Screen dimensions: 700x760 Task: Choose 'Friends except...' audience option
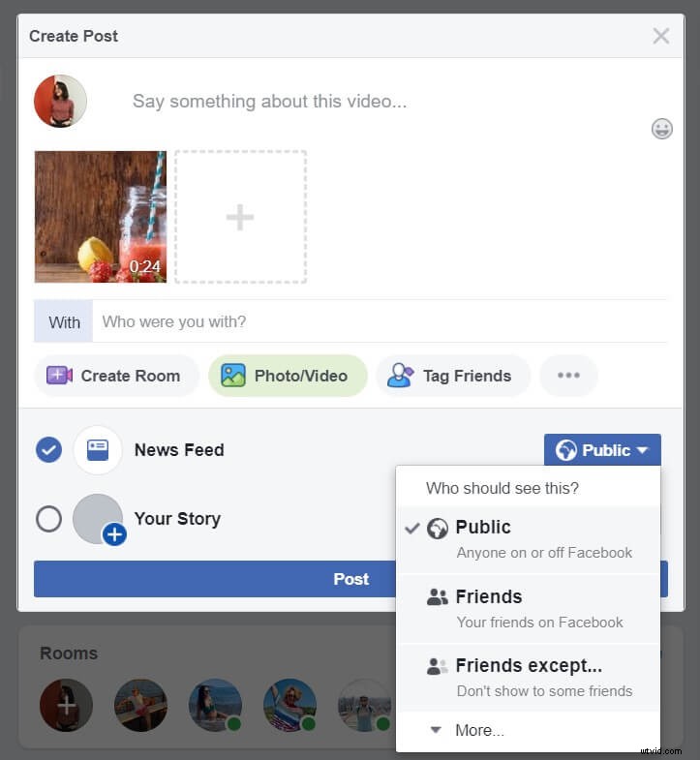(529, 678)
